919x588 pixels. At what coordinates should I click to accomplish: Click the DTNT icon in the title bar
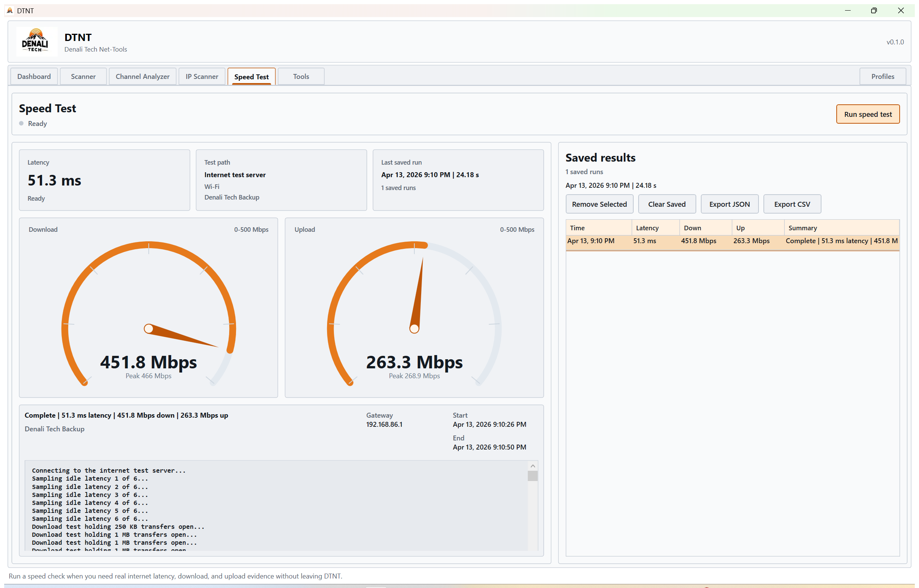click(9, 10)
